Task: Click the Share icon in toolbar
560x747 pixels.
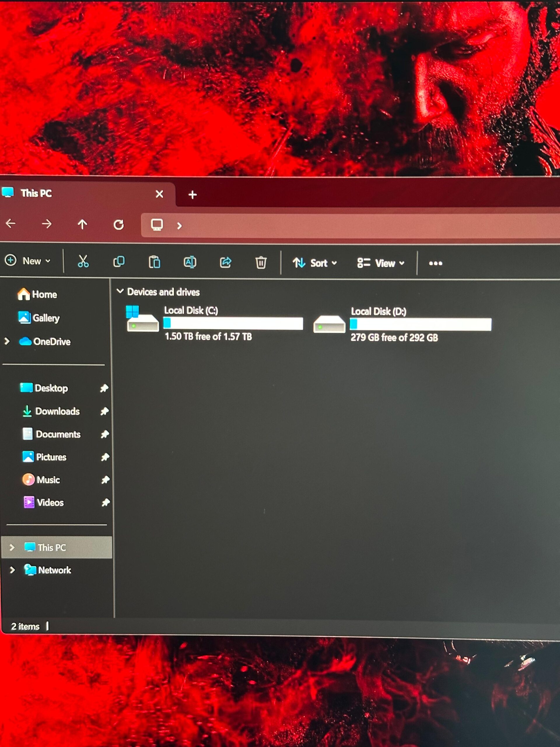Action: coord(225,262)
